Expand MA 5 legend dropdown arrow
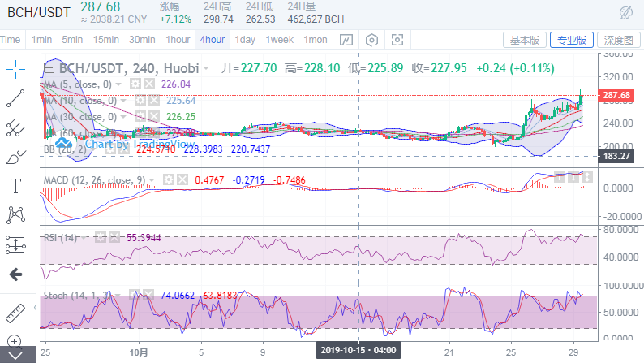Image resolution: width=644 pixels, height=363 pixels. click(x=118, y=84)
